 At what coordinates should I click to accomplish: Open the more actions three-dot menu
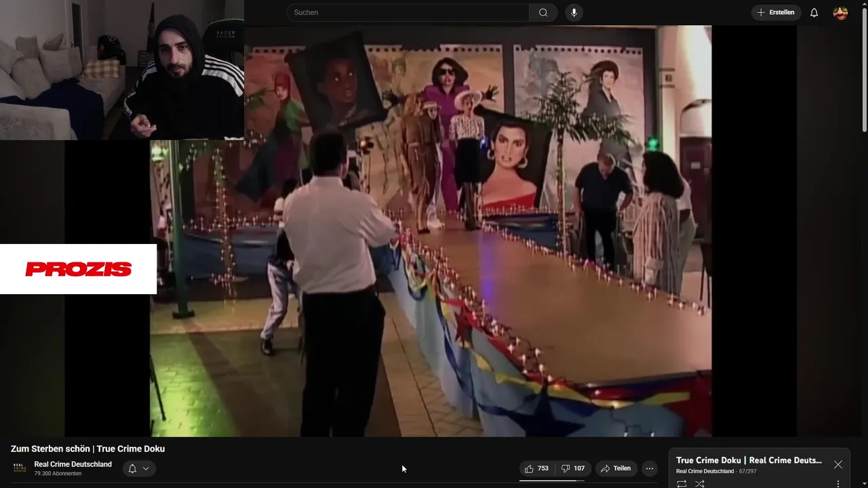650,468
